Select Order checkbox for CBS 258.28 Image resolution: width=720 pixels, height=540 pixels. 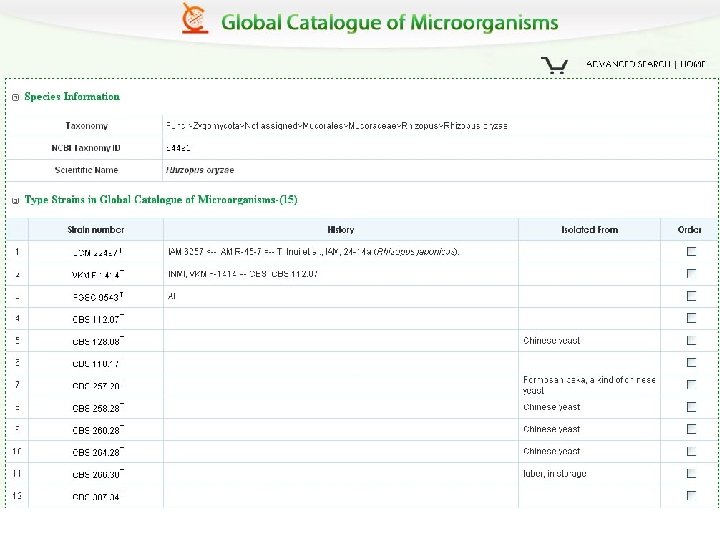coord(691,407)
